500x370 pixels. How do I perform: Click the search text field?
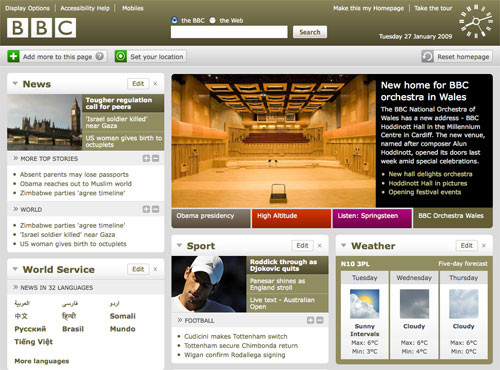click(229, 32)
